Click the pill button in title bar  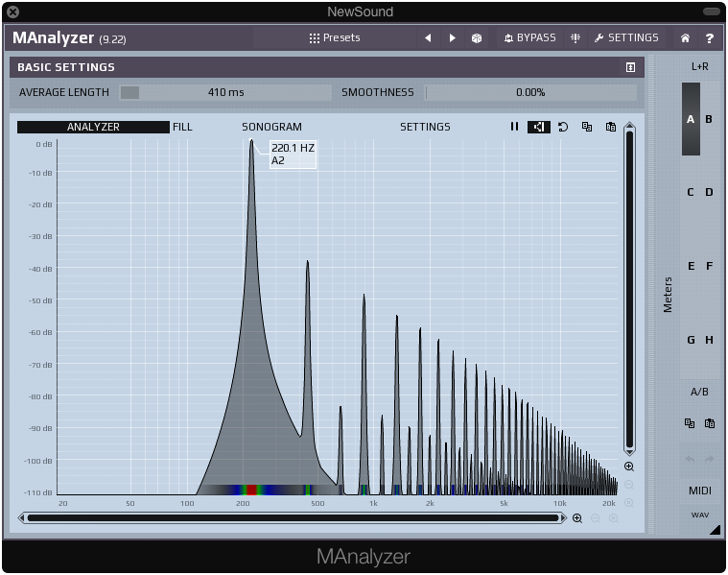point(712,12)
